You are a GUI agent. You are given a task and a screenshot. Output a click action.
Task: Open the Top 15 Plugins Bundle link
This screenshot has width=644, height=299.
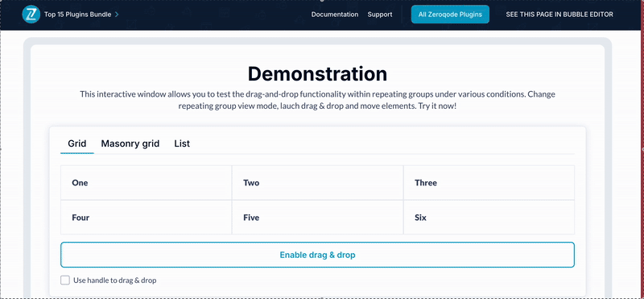[77, 15]
